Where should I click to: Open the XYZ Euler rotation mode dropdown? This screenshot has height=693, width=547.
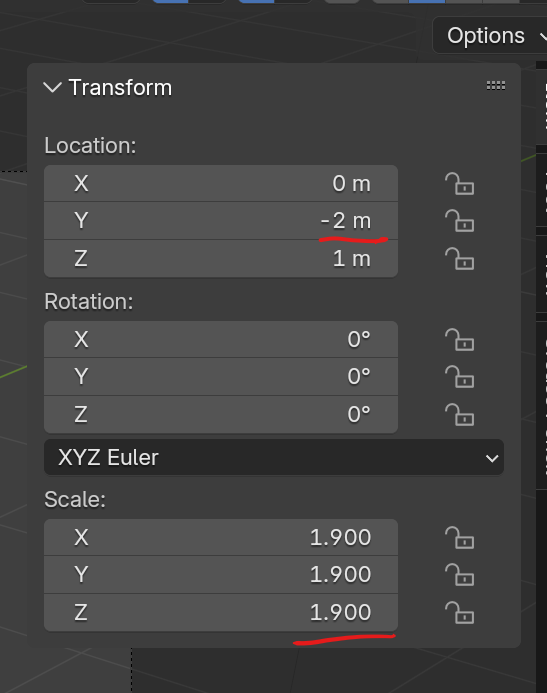pos(274,457)
